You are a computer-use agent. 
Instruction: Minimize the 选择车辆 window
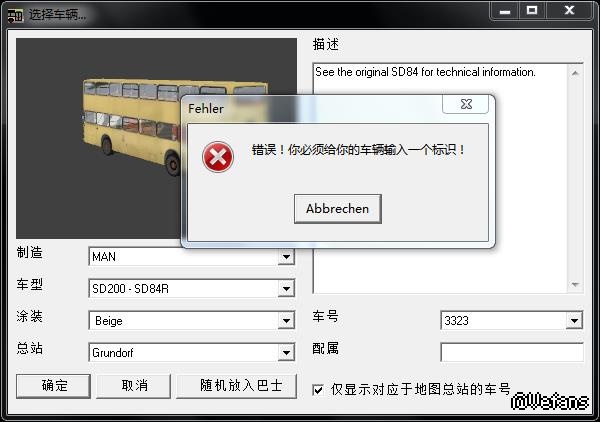(x=505, y=10)
